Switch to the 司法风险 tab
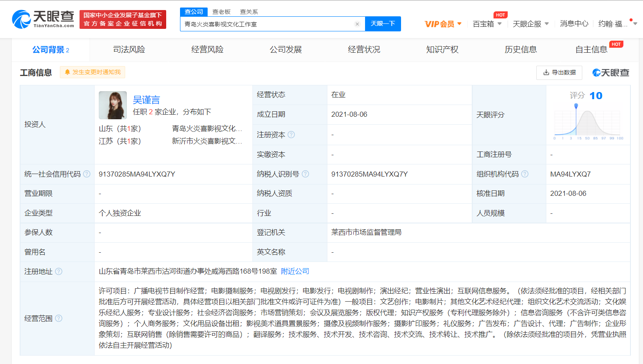 click(x=129, y=50)
